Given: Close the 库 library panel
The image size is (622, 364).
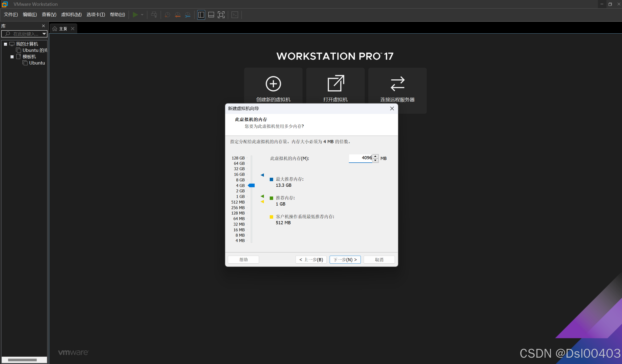Looking at the screenshot, I should click(x=43, y=26).
